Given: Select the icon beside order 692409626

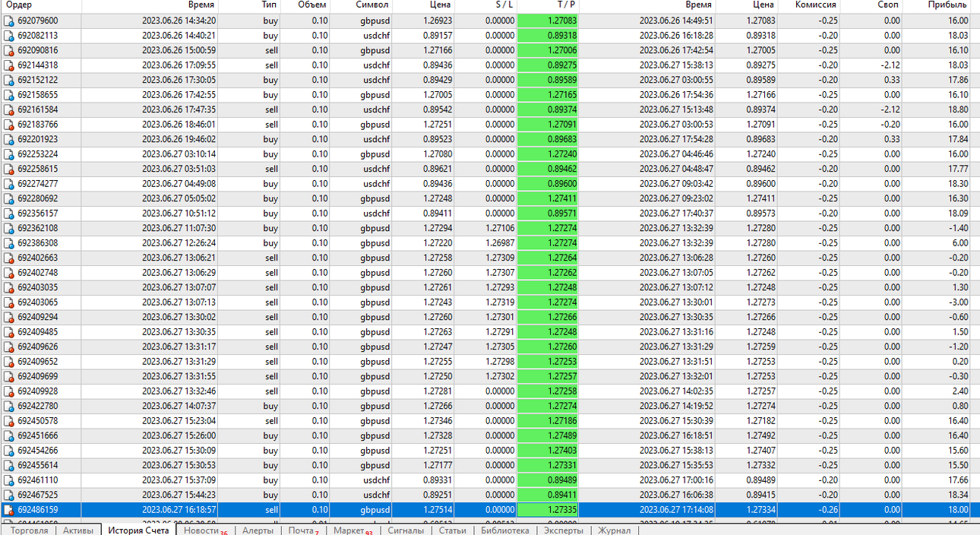Looking at the screenshot, I should pyautogui.click(x=9, y=347).
